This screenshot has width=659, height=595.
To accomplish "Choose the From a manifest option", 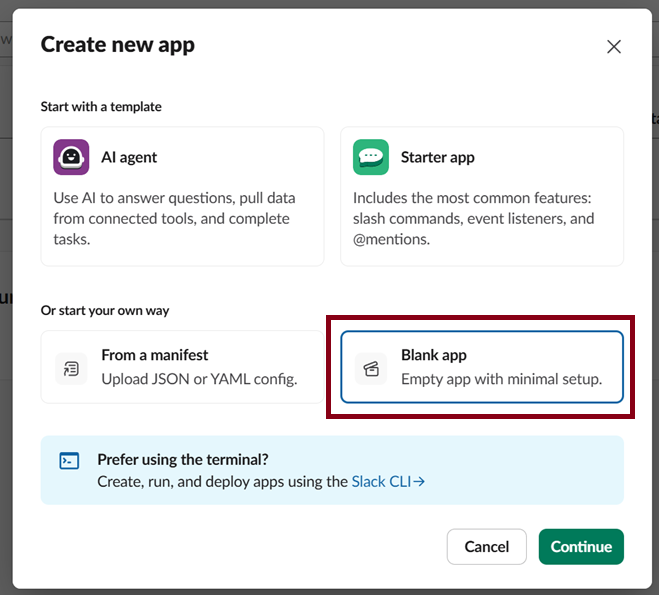I will tap(182, 367).
